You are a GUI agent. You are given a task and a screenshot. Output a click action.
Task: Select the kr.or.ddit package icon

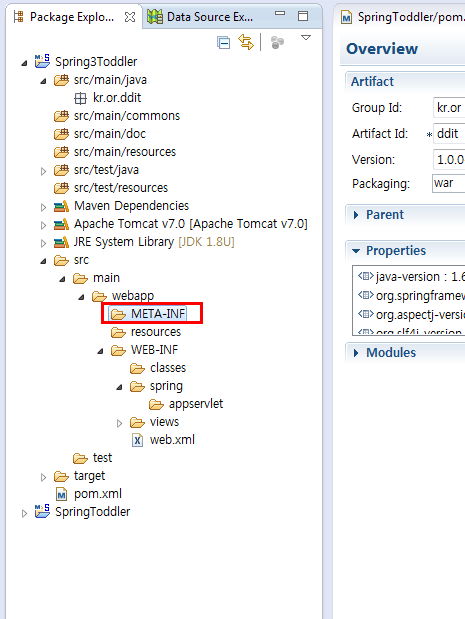pyautogui.click(x=80, y=98)
